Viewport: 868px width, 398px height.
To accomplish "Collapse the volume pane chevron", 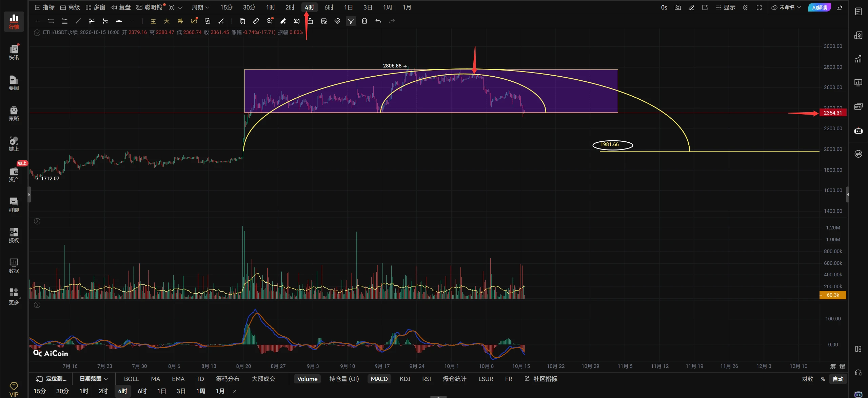I will coord(37,221).
